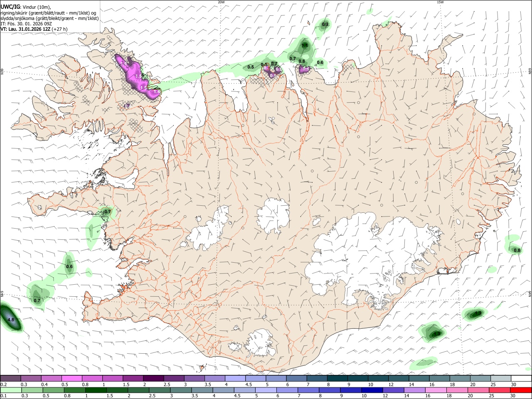Select the '0.7' value beside the '4.8' cell
532x399 pixels.
point(37,300)
